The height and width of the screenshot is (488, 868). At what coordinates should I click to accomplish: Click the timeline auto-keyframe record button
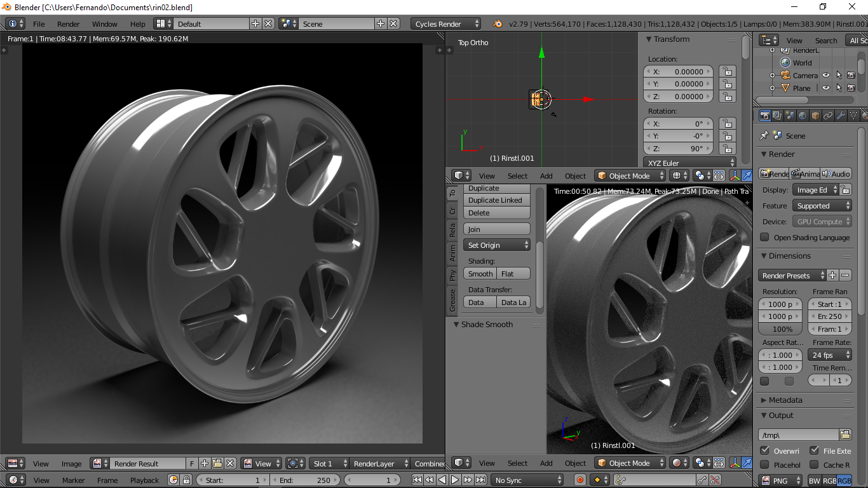tap(580, 480)
